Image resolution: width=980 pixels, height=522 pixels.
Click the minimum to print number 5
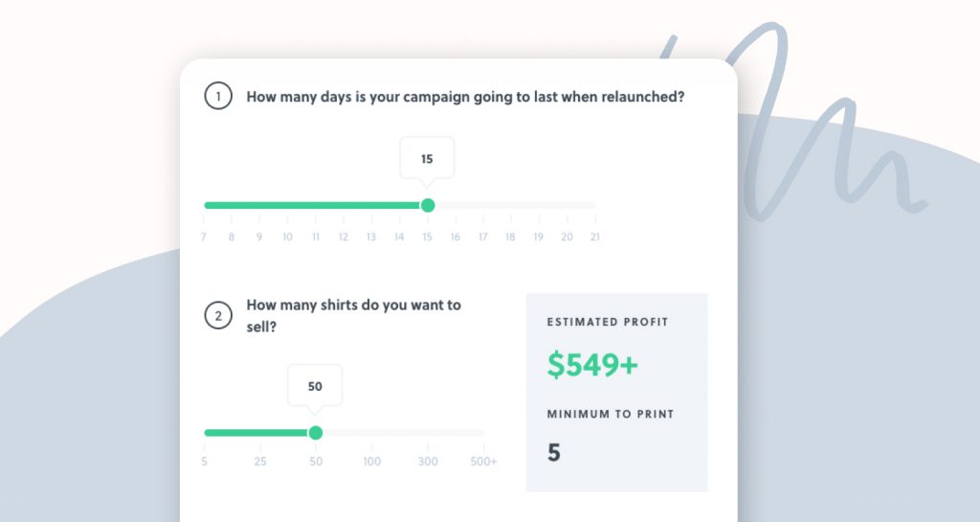point(554,453)
